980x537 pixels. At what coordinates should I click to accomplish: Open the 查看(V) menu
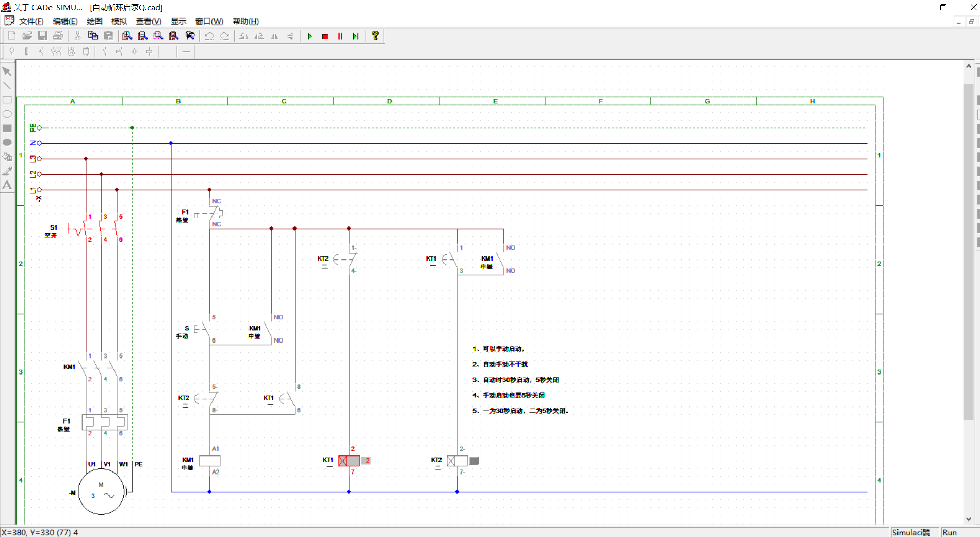pyautogui.click(x=149, y=21)
